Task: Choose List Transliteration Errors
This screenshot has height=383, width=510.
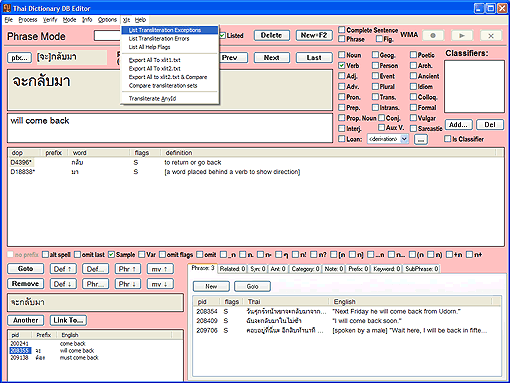Action: point(170,39)
